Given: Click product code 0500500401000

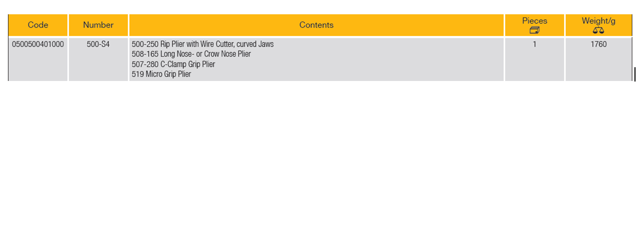Looking at the screenshot, I should pyautogui.click(x=38, y=44).
